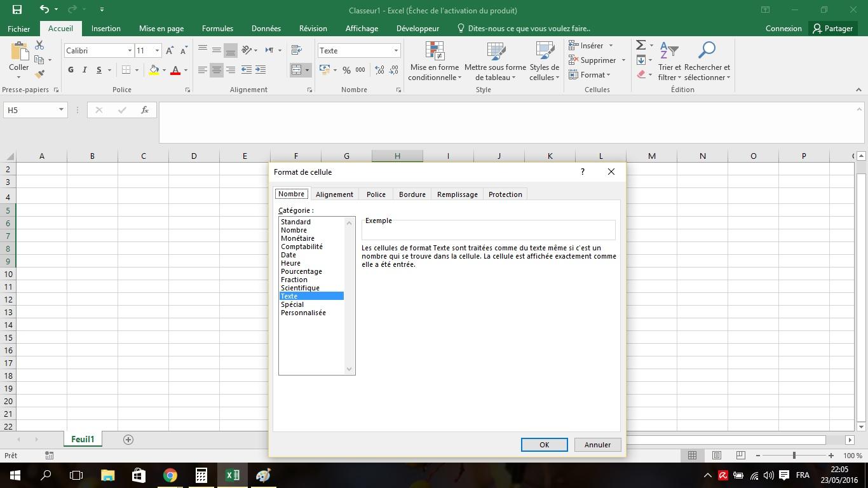The height and width of the screenshot is (488, 868).
Task: Switch to the Insertion ribbon tab
Action: (x=105, y=29)
